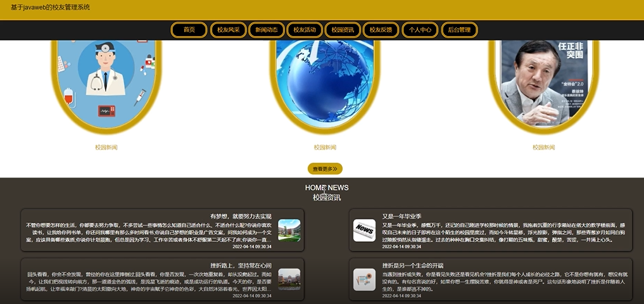
Task: Click the news icon beside 挫折是另一个生命的开端
Action: (x=364, y=280)
